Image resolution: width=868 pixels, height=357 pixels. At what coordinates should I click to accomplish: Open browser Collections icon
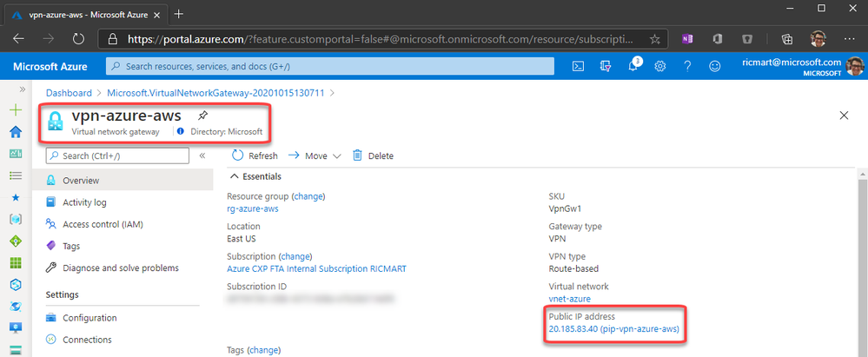click(x=786, y=39)
